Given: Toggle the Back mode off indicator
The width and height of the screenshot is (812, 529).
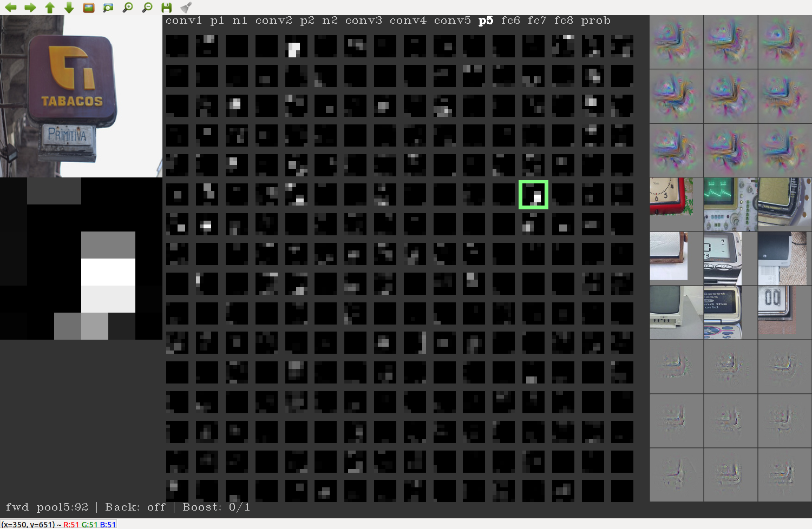Looking at the screenshot, I should pos(136,507).
